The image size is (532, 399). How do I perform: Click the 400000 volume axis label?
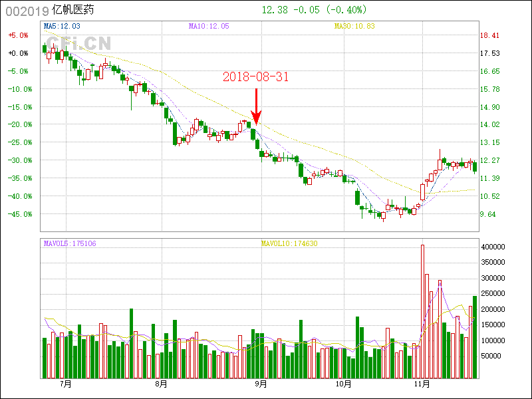pos(495,247)
